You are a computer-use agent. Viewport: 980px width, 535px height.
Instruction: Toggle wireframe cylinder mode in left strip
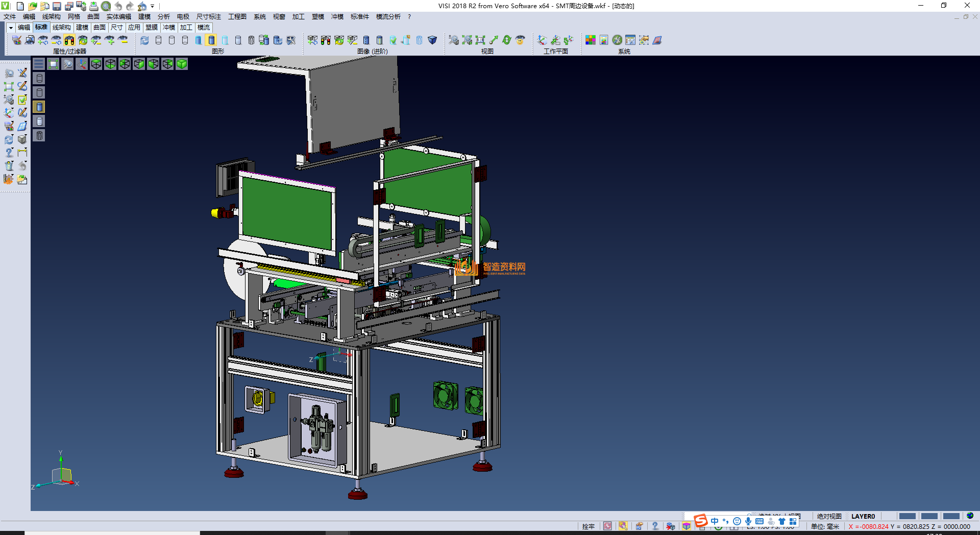pyautogui.click(x=39, y=78)
